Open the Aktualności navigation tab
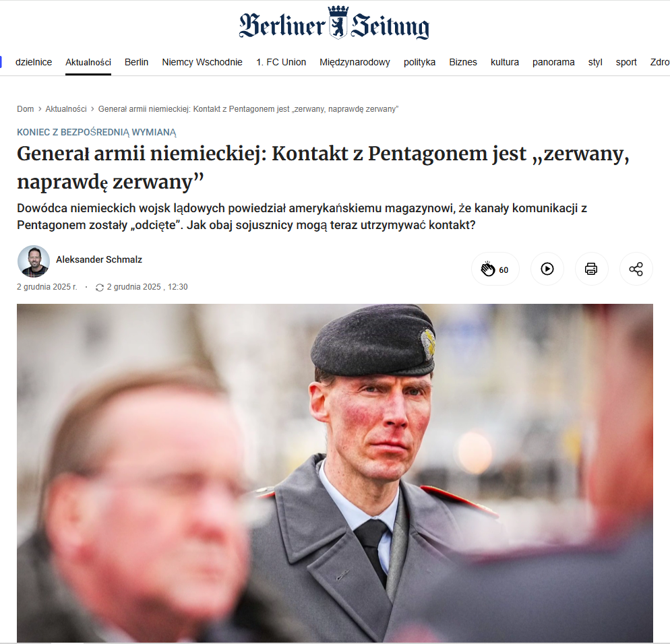Viewport: 670px width, 644px height. [88, 63]
